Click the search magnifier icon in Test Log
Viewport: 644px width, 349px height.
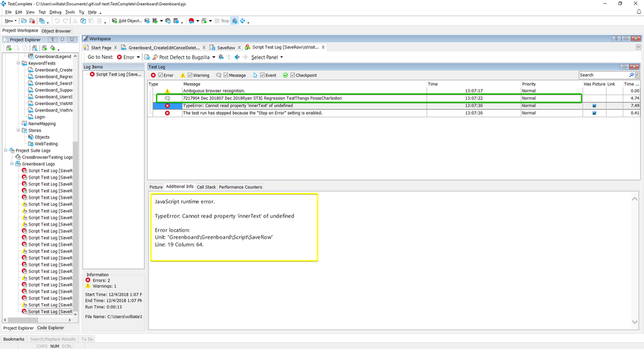point(631,75)
